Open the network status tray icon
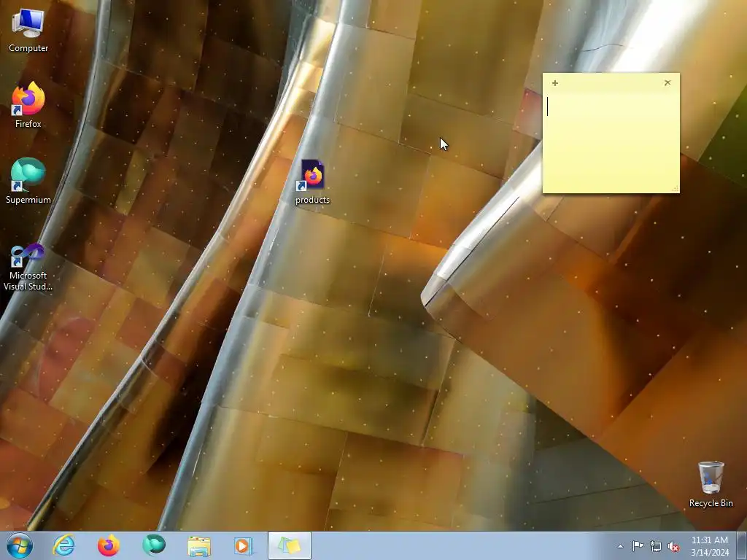 click(x=656, y=546)
